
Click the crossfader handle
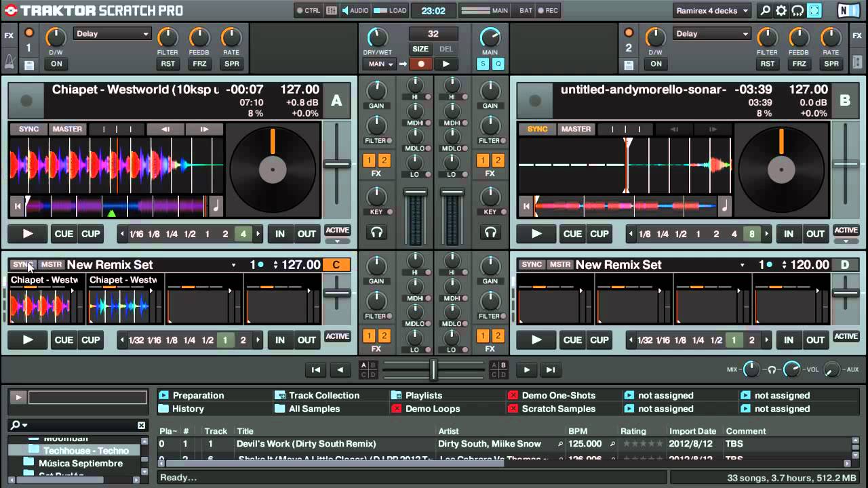click(x=433, y=369)
